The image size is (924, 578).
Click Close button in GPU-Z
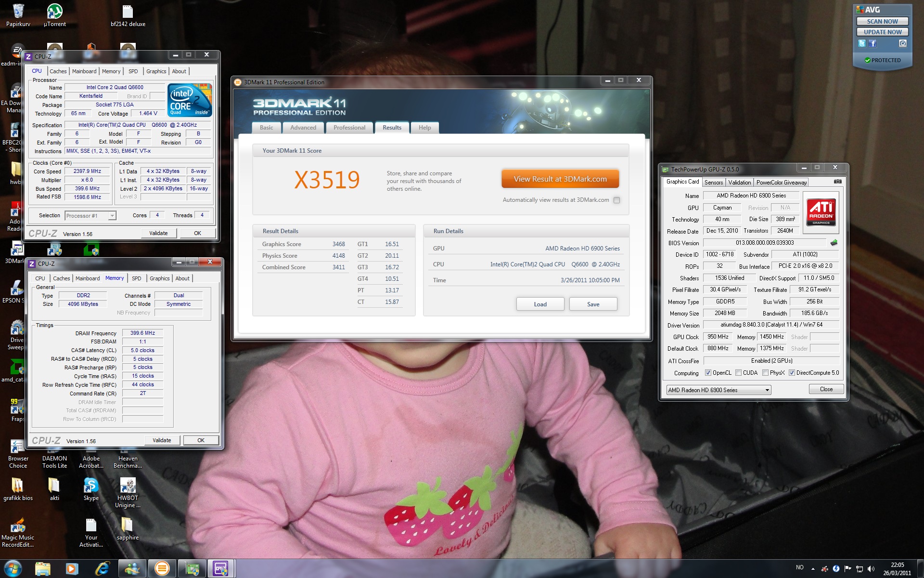click(826, 389)
